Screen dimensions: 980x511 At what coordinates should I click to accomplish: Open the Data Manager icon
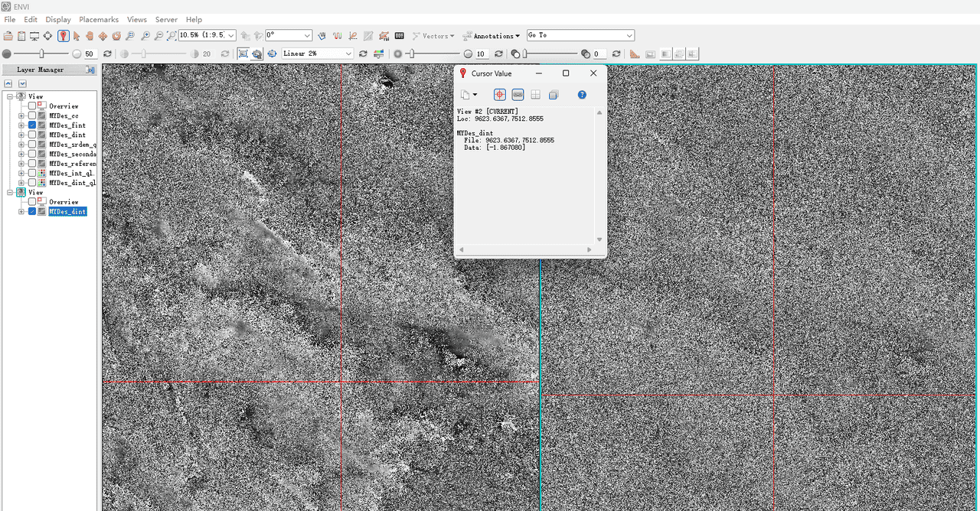click(21, 36)
